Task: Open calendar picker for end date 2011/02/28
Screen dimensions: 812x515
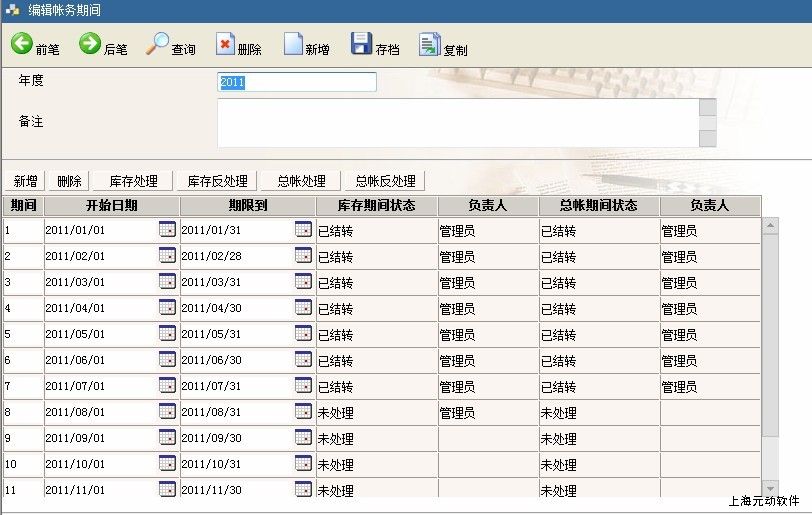Action: (303, 255)
